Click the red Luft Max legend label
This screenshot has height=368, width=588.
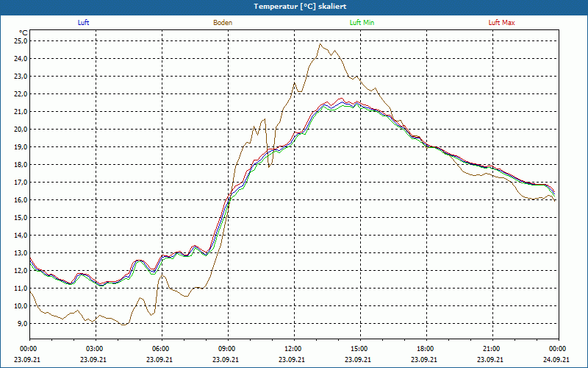click(x=501, y=23)
